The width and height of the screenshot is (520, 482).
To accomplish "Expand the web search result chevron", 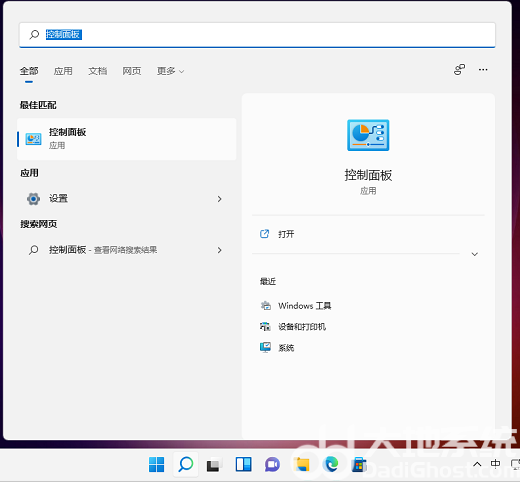I will [x=219, y=250].
